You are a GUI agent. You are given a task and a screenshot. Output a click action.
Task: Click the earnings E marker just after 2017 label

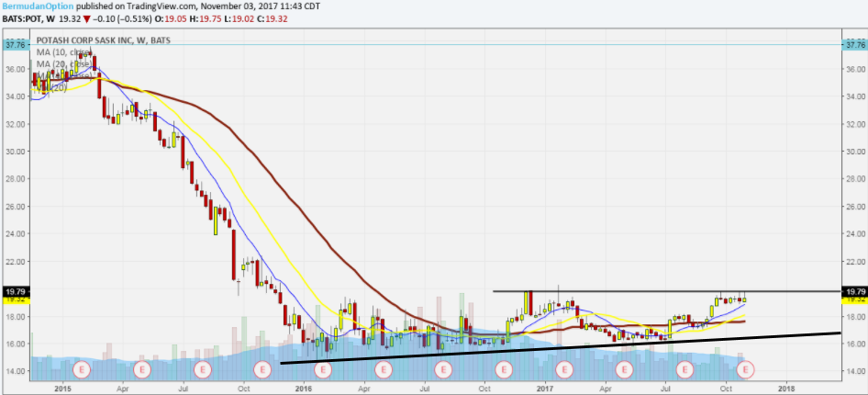point(564,370)
